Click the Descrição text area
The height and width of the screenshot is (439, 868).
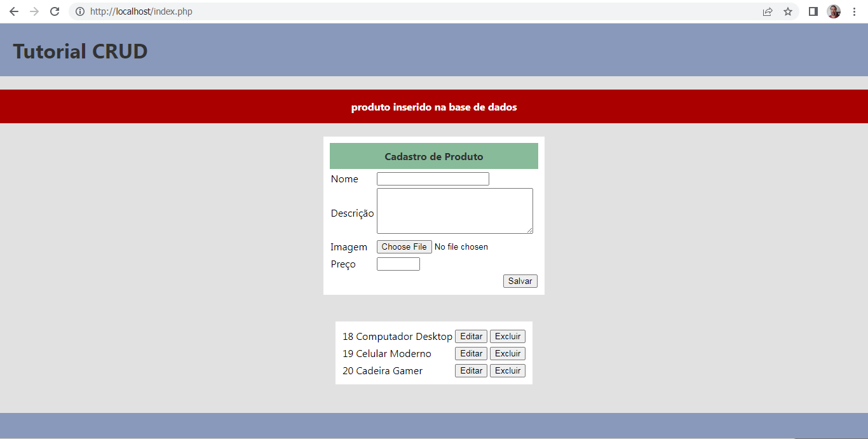(x=454, y=211)
